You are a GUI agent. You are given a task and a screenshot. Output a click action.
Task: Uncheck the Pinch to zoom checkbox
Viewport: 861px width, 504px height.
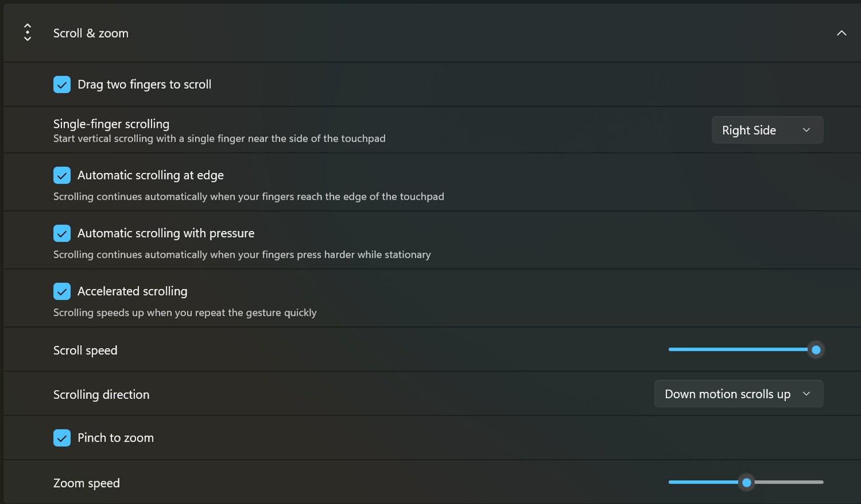pos(62,438)
